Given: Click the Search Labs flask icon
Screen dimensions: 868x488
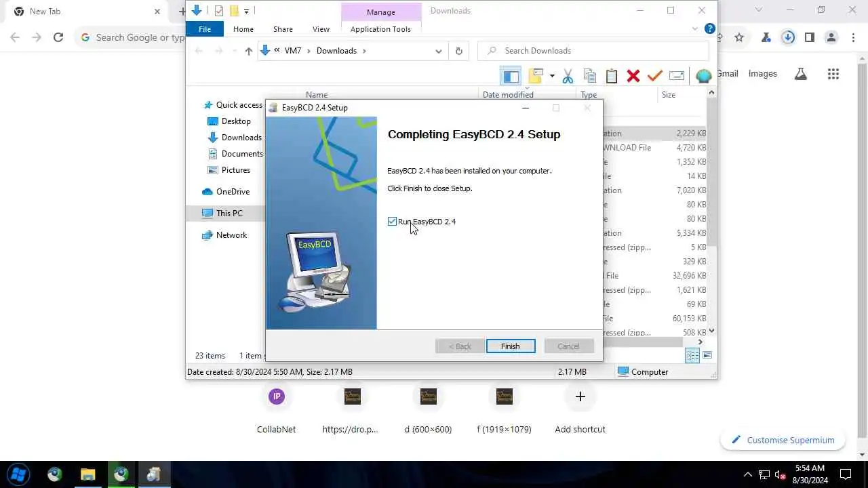Looking at the screenshot, I should tap(801, 74).
